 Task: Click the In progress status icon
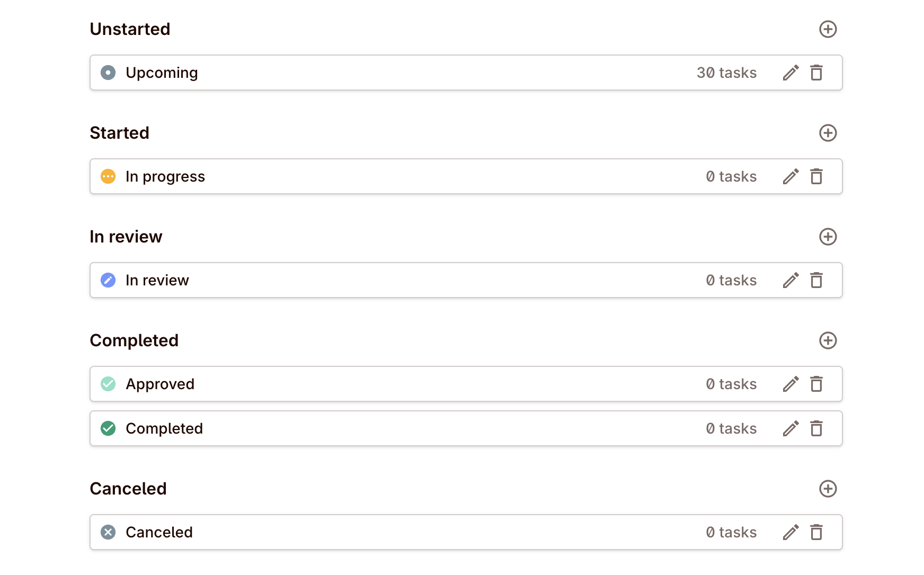point(108,176)
